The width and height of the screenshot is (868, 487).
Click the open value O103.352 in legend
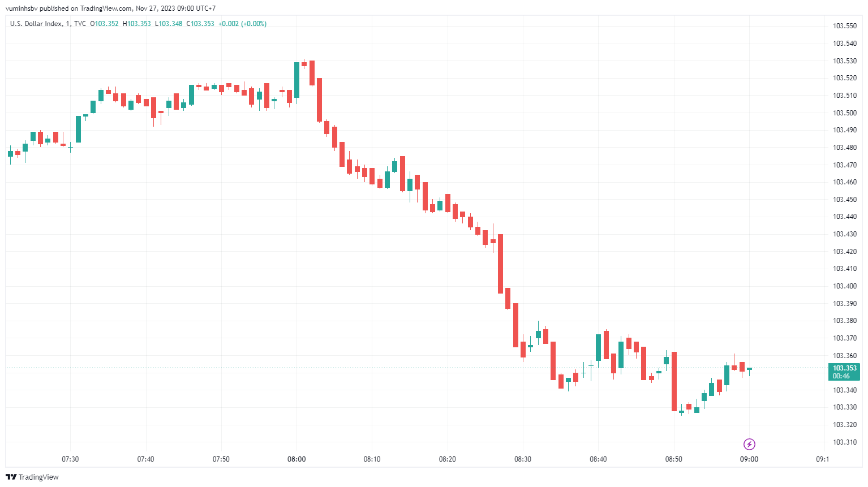click(x=105, y=24)
